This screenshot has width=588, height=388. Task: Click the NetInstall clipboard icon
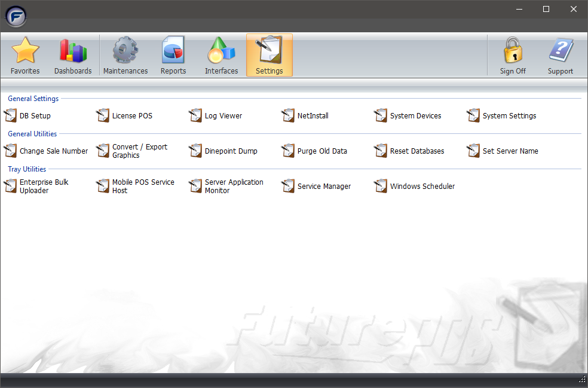point(288,115)
